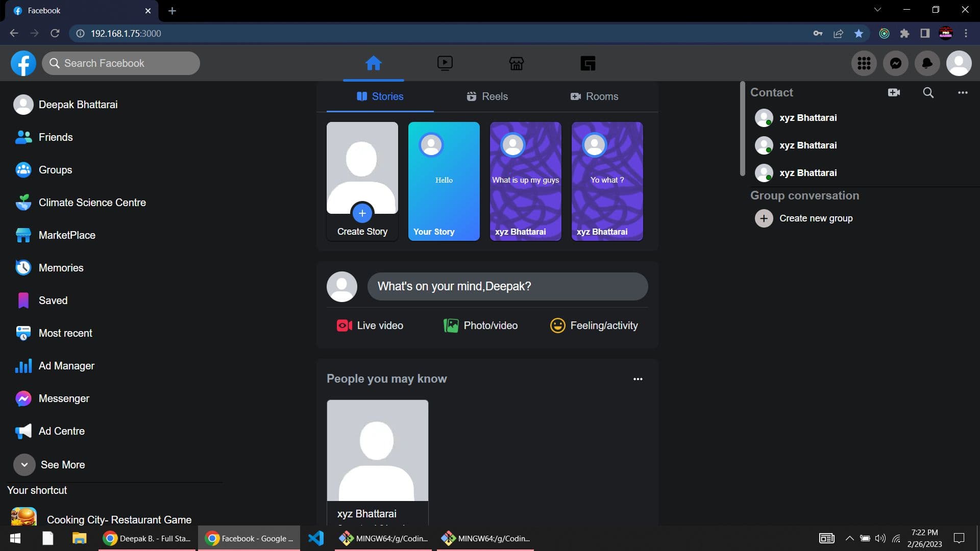This screenshot has width=980, height=551.
Task: Open the Messenger icon in header
Action: click(895, 63)
